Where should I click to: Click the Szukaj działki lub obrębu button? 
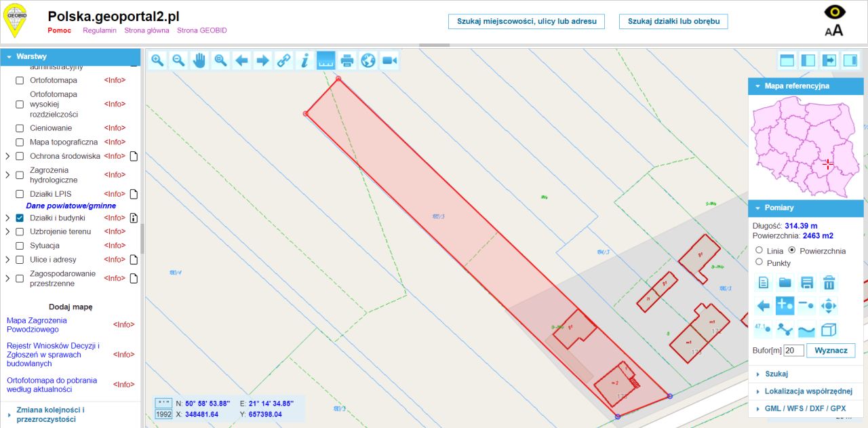coord(673,21)
